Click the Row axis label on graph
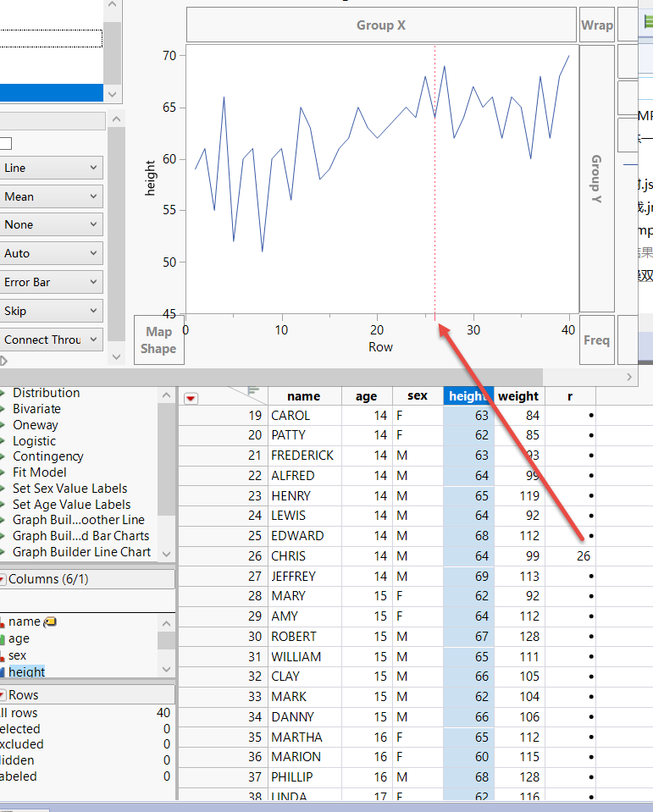Viewport: 653px width, 812px height. (x=380, y=347)
